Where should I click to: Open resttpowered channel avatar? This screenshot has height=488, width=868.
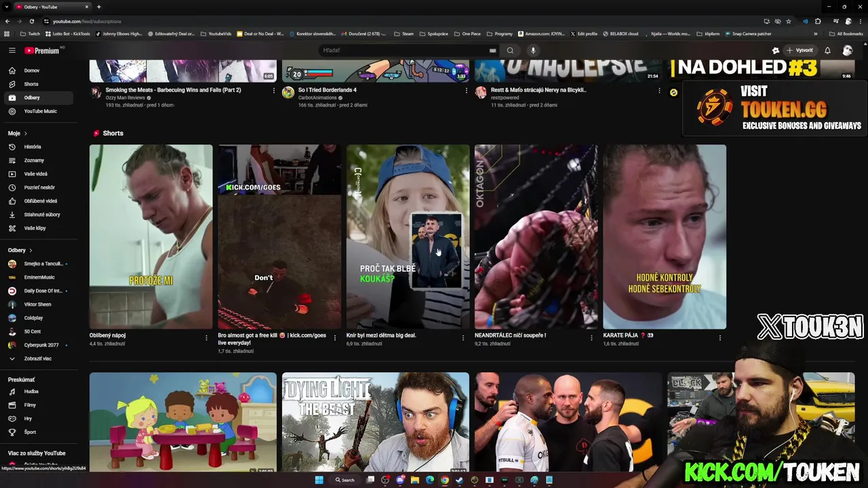coord(481,92)
